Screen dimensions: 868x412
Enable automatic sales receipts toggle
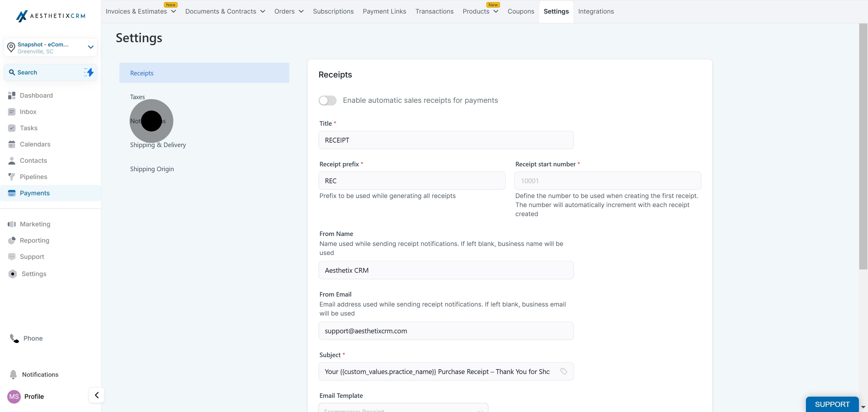[x=327, y=100]
